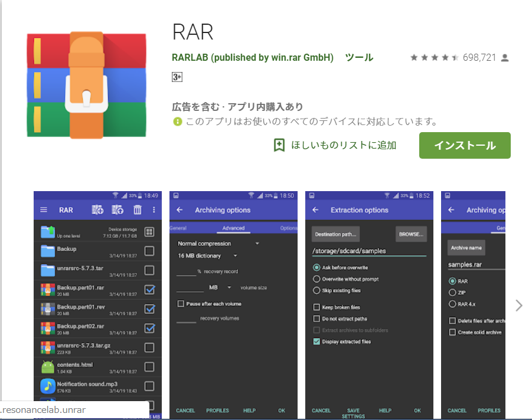
Task: Click PROFILES in the second screenshot
Action: pyautogui.click(x=217, y=411)
